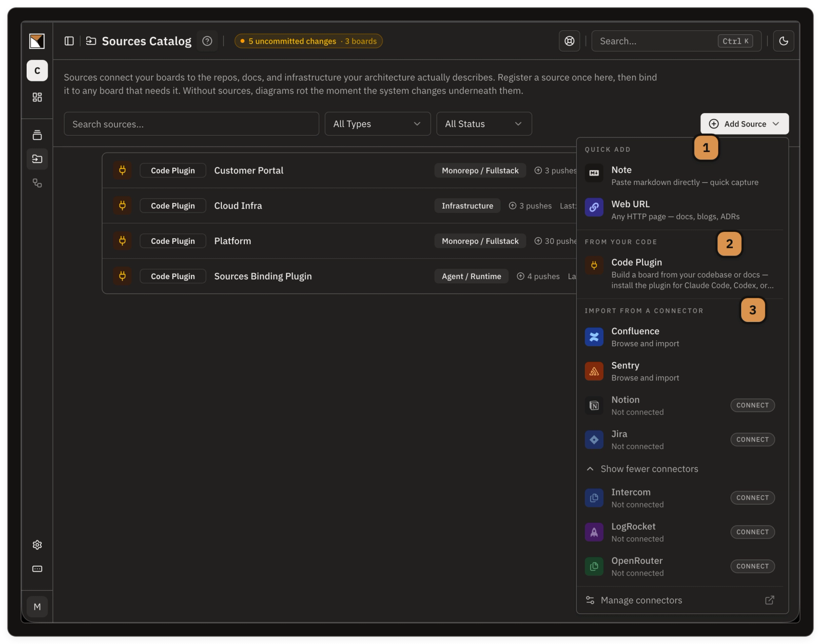This screenshot has width=821, height=644.
Task: Focus the Search sources field
Action: (x=191, y=124)
